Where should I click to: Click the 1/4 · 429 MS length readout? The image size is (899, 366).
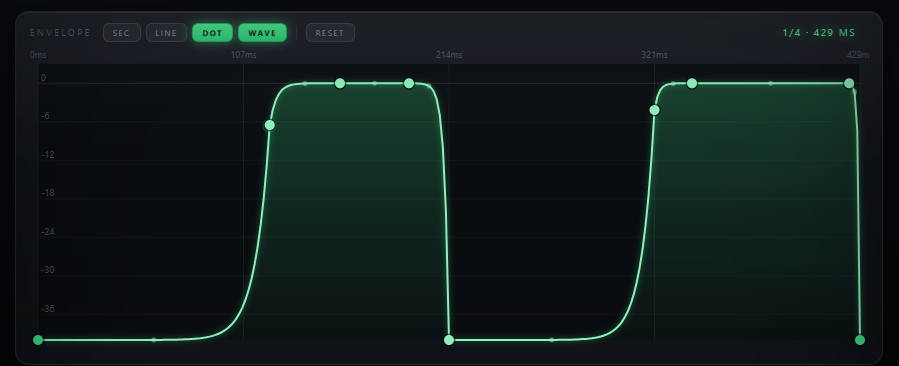point(819,33)
